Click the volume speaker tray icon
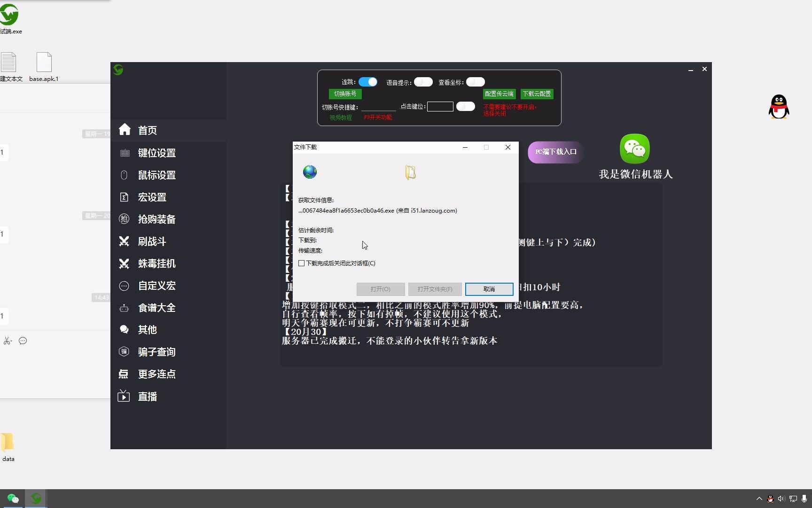The image size is (812, 508). tap(781, 499)
